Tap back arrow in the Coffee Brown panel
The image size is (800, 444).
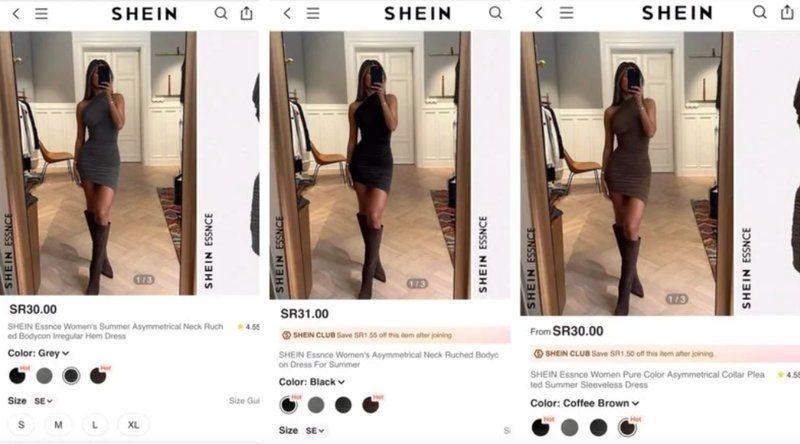pos(539,13)
